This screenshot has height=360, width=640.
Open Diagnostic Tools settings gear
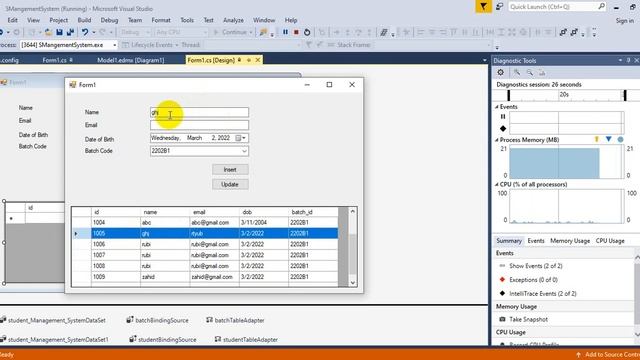500,73
